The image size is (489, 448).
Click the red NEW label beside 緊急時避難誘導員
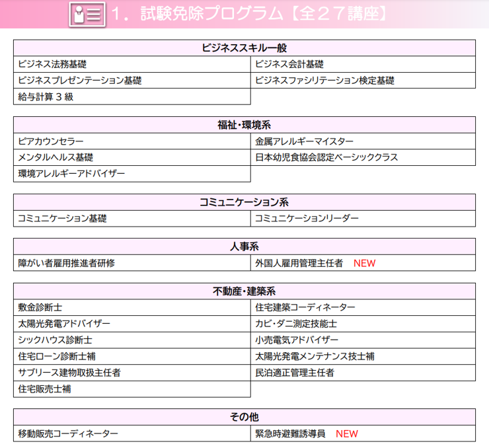pos(347,433)
